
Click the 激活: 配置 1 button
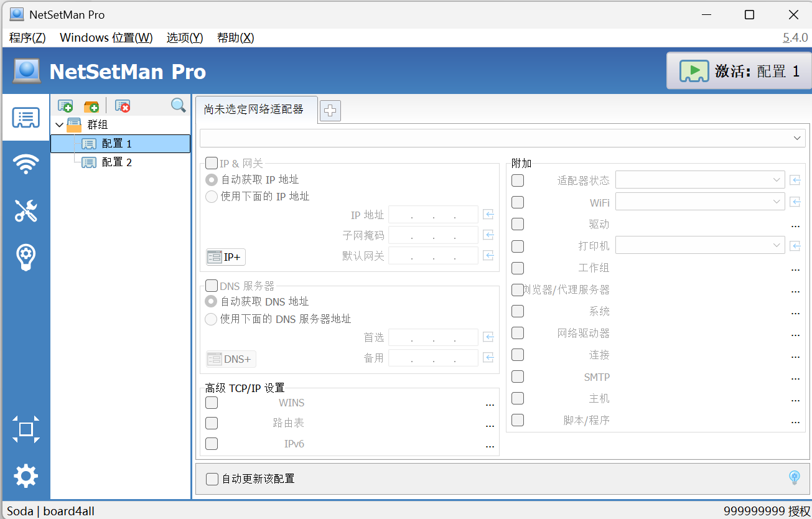[738, 71]
